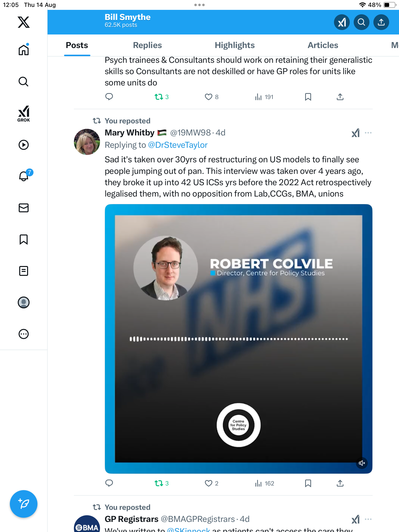Bookmark the Mary Whitby post
The height and width of the screenshot is (532, 399).
pos(308,483)
